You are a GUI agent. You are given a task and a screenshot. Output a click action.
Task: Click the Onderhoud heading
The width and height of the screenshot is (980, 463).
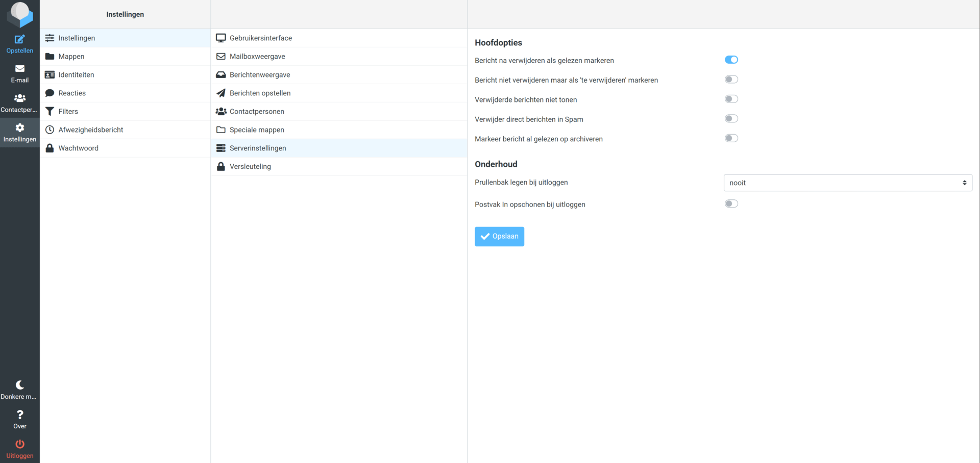496,164
